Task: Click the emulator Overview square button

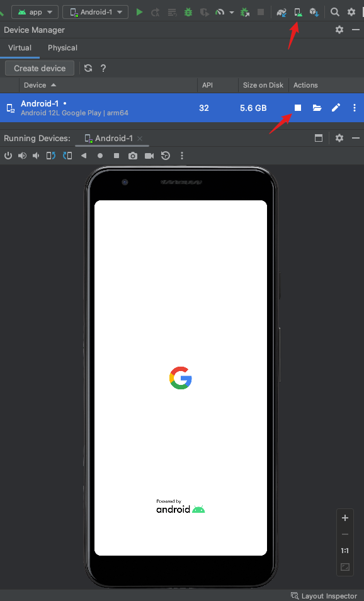Action: coord(117,156)
